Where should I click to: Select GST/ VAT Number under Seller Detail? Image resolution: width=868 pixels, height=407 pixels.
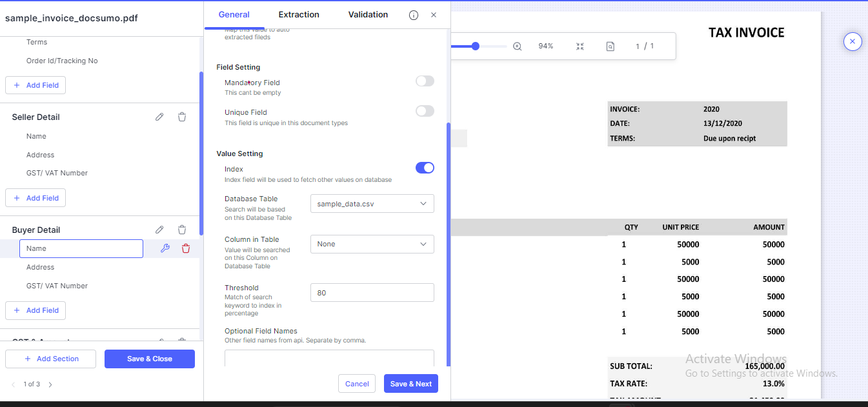coord(57,173)
